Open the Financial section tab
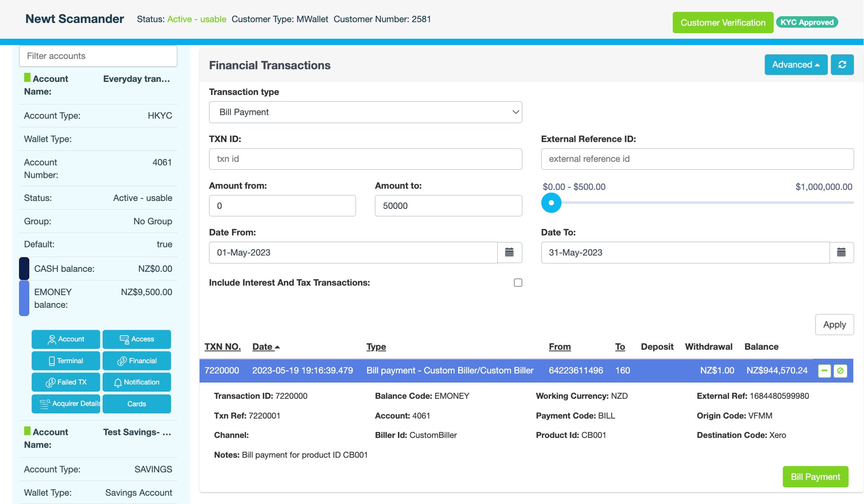Viewport: 864px width, 504px height. 136,361
